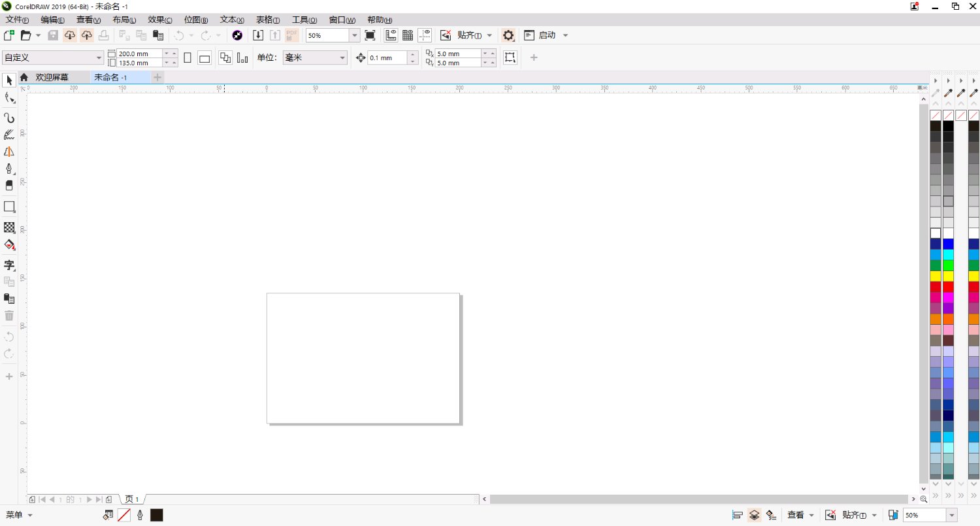980x526 pixels.
Task: Add new document tab with plus button
Action: pos(157,77)
